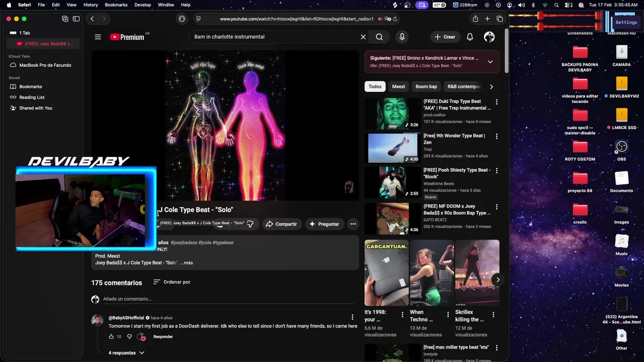Open options for Pooh Shiesty Type Beat
Viewport: 644px width, 362px height.
coord(497,170)
